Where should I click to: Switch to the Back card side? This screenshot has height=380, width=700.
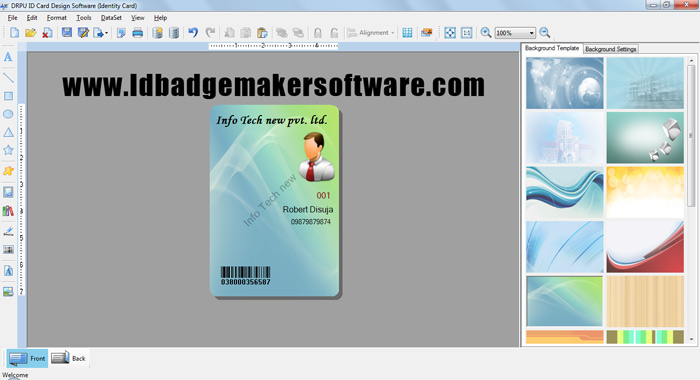click(69, 358)
